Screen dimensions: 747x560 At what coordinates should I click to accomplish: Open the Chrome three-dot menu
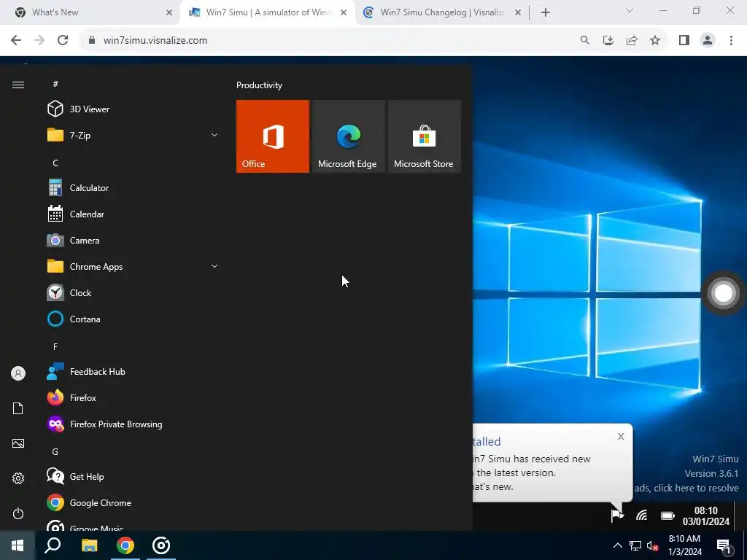(731, 41)
